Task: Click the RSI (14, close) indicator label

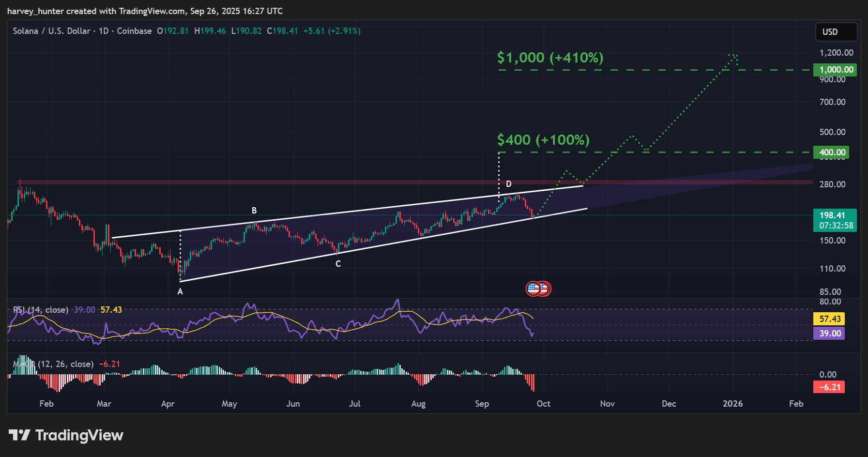Action: pyautogui.click(x=41, y=310)
